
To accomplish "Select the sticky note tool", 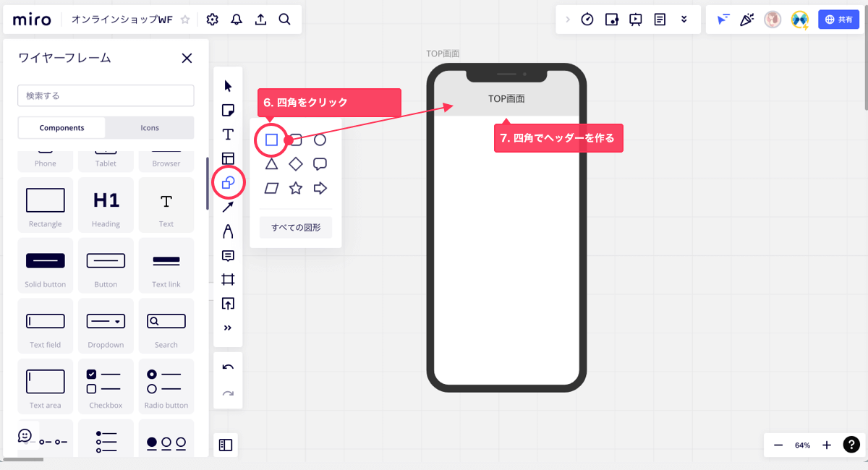I will [x=228, y=111].
